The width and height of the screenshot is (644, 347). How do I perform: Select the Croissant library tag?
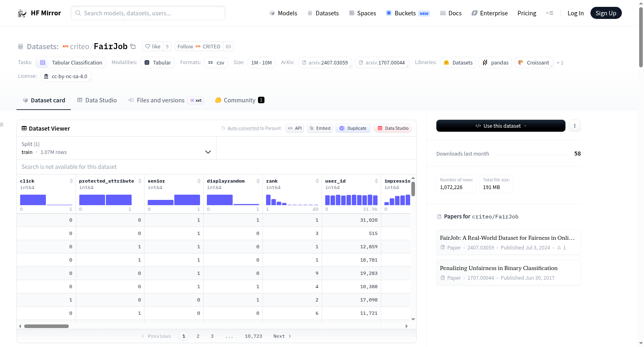534,62
